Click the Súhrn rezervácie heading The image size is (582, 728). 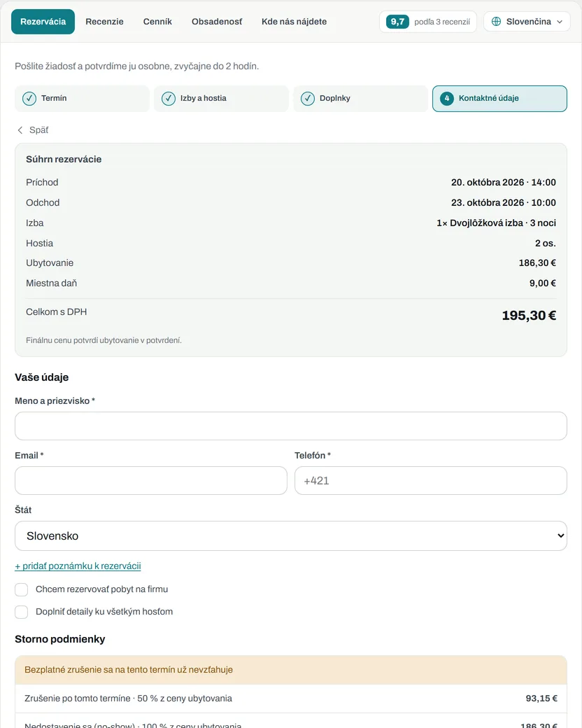pyautogui.click(x=64, y=160)
